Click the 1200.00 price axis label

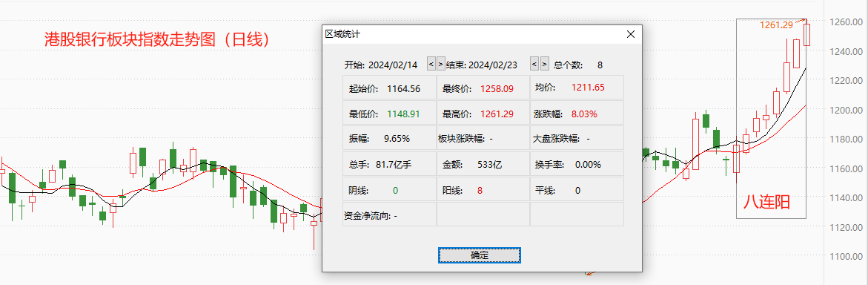coord(846,110)
